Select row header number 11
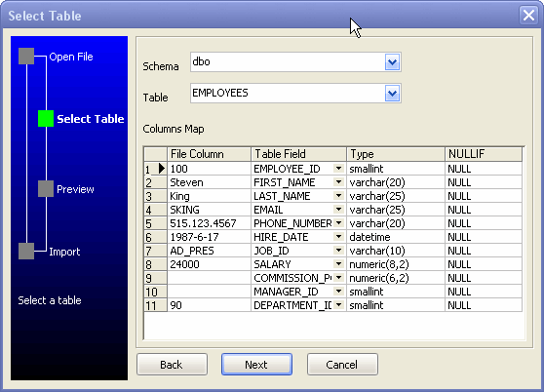This screenshot has width=544, height=392. [155, 305]
